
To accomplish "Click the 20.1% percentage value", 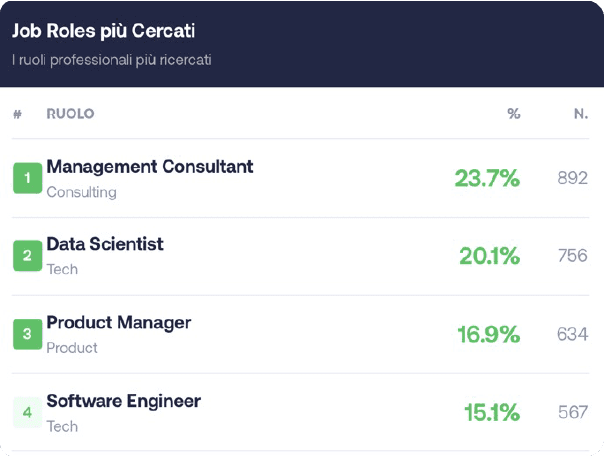I will click(x=489, y=257).
